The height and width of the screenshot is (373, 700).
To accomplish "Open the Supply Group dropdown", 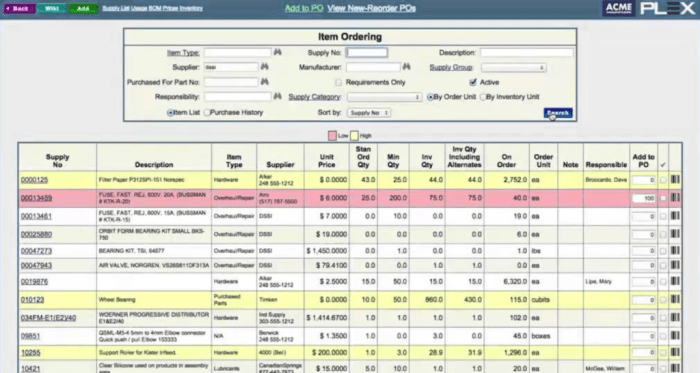I will [x=513, y=67].
